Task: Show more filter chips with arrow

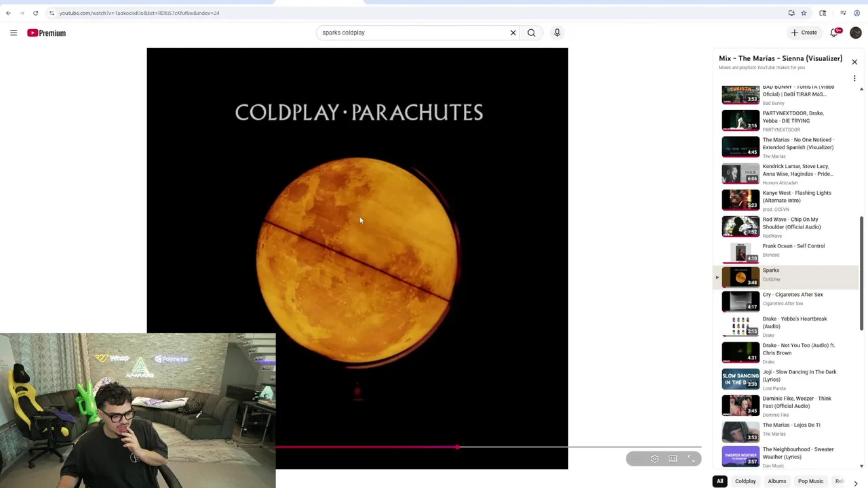Action: click(855, 483)
